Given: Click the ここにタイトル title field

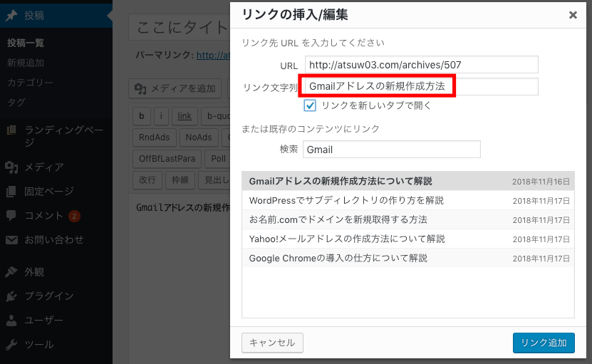Looking at the screenshot, I should pos(180,27).
